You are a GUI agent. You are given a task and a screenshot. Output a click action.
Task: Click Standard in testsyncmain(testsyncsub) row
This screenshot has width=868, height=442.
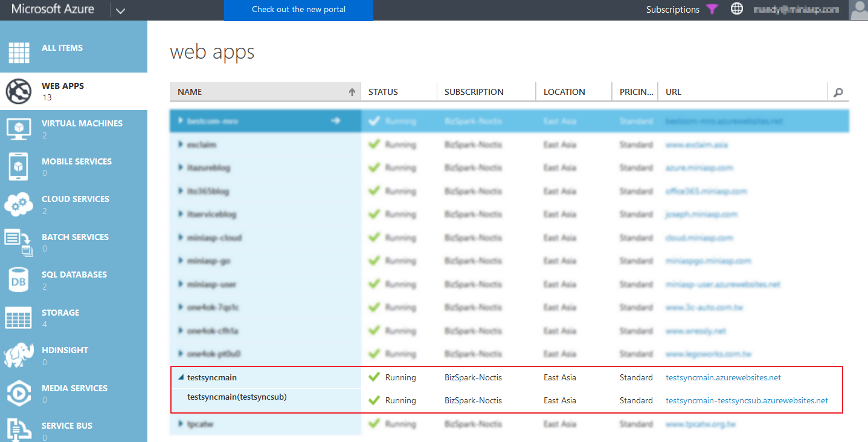tap(636, 400)
